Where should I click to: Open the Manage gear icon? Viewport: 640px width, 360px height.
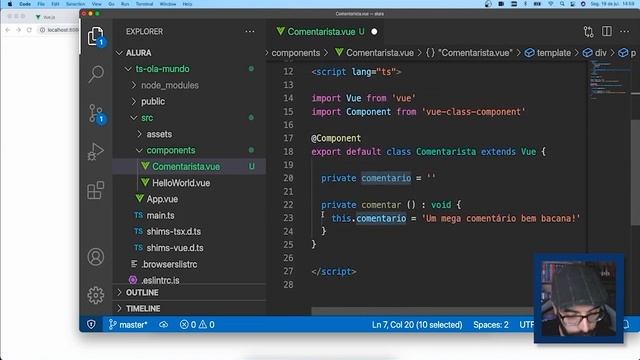click(x=96, y=295)
